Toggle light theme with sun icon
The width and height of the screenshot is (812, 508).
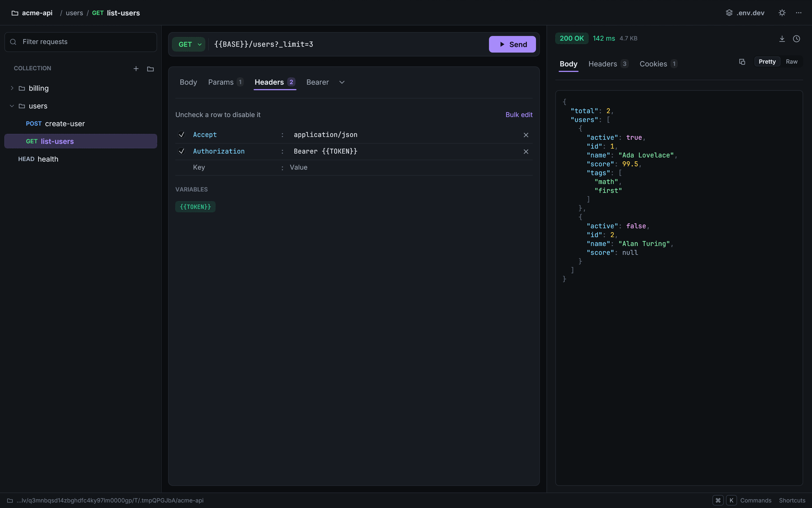(x=782, y=13)
